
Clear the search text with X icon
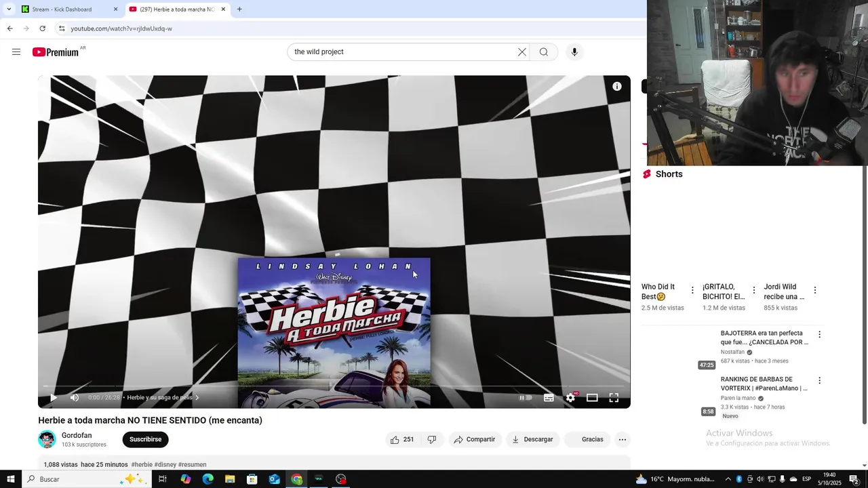(522, 52)
